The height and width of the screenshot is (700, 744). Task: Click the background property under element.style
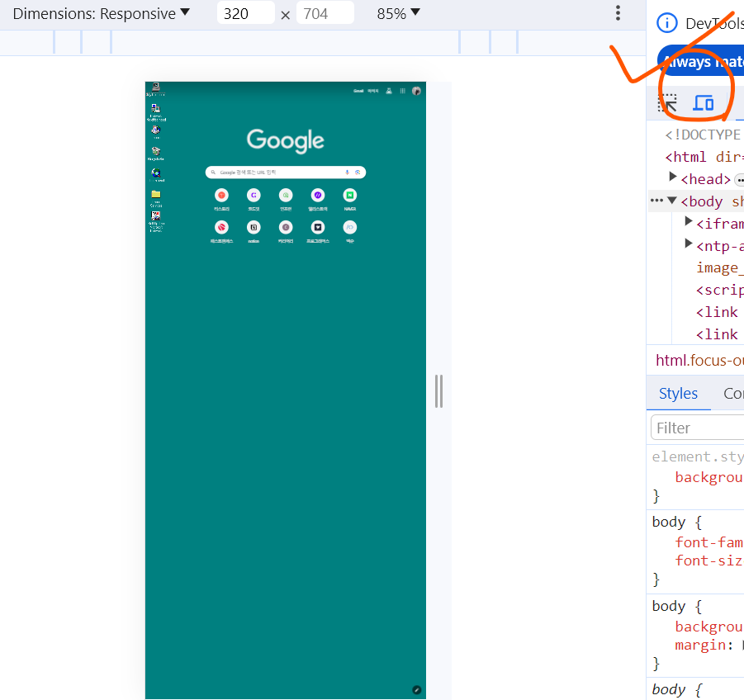coord(708,477)
